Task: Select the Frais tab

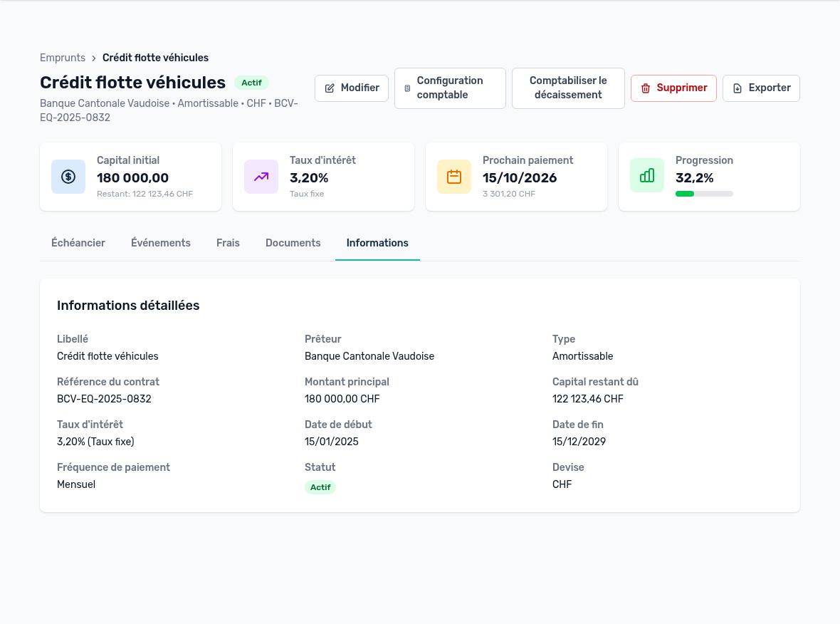Action: (x=228, y=243)
